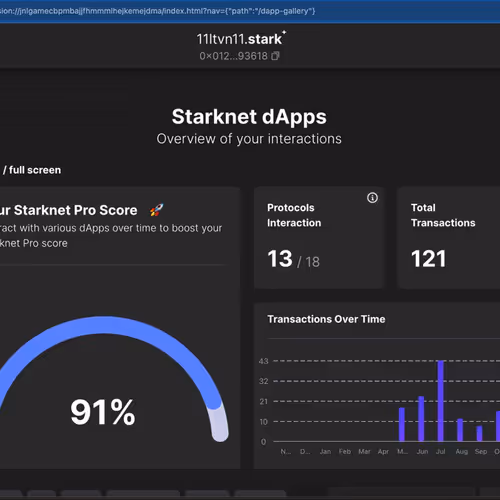500x500 pixels.
Task: Click the 91% score value
Action: click(103, 412)
